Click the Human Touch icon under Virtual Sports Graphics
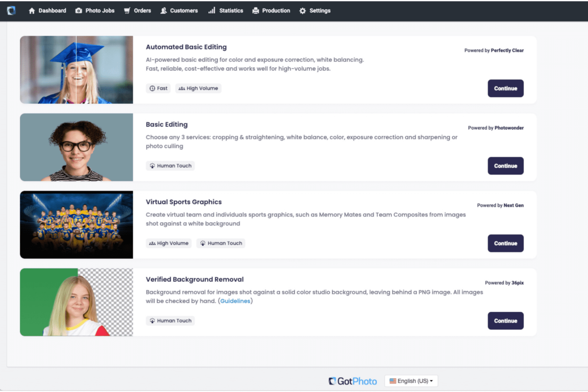The width and height of the screenshot is (588, 392). [203, 243]
